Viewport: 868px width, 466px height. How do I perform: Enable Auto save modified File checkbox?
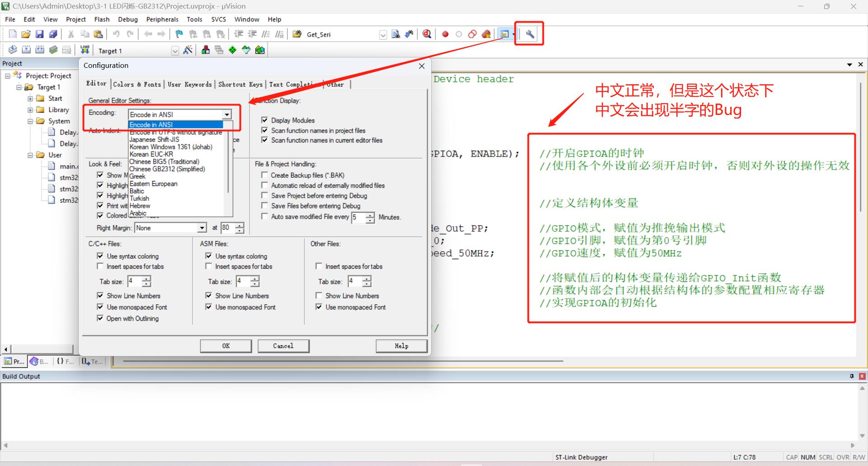tap(264, 216)
